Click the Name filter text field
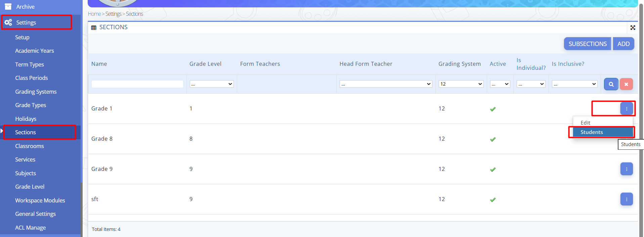Viewport: 644px width, 237px height. pos(137,84)
